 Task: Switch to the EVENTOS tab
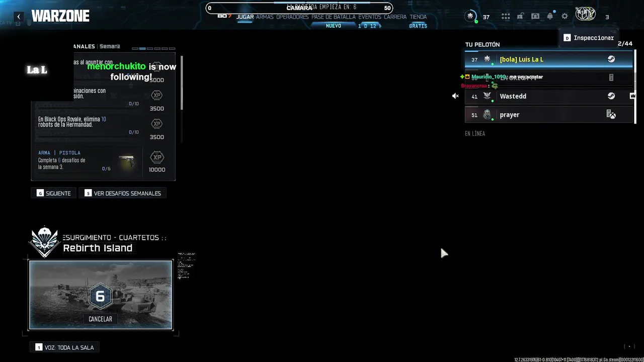(x=370, y=17)
